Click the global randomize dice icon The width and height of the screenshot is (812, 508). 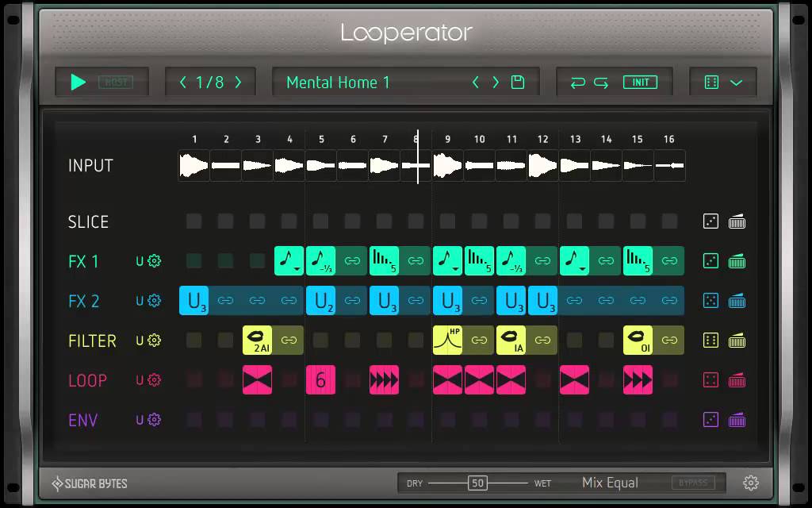pos(711,83)
